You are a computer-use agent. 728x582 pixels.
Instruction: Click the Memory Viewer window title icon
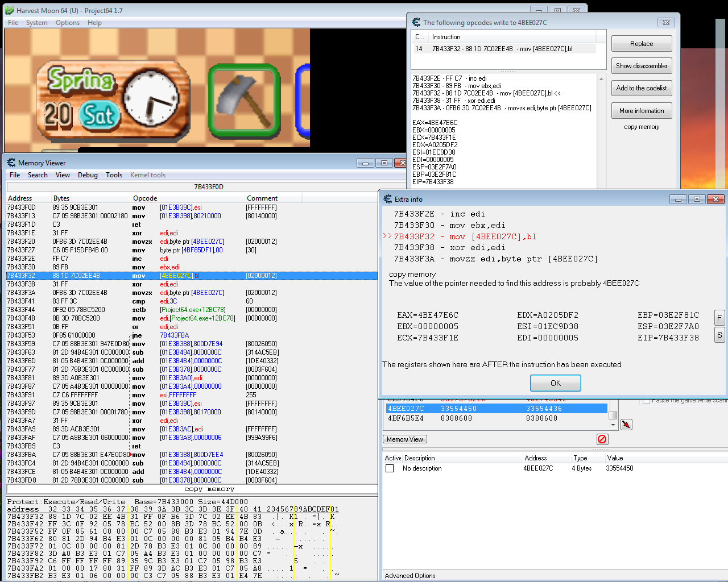click(x=11, y=163)
